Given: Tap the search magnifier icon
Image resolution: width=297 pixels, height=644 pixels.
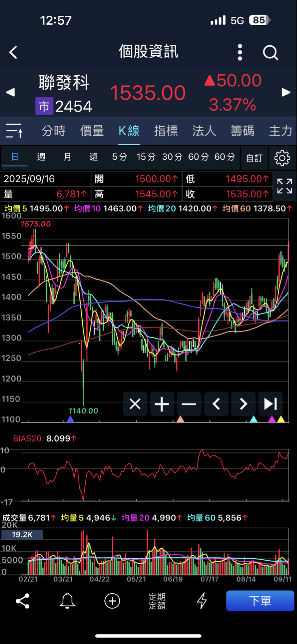Looking at the screenshot, I should tap(270, 52).
